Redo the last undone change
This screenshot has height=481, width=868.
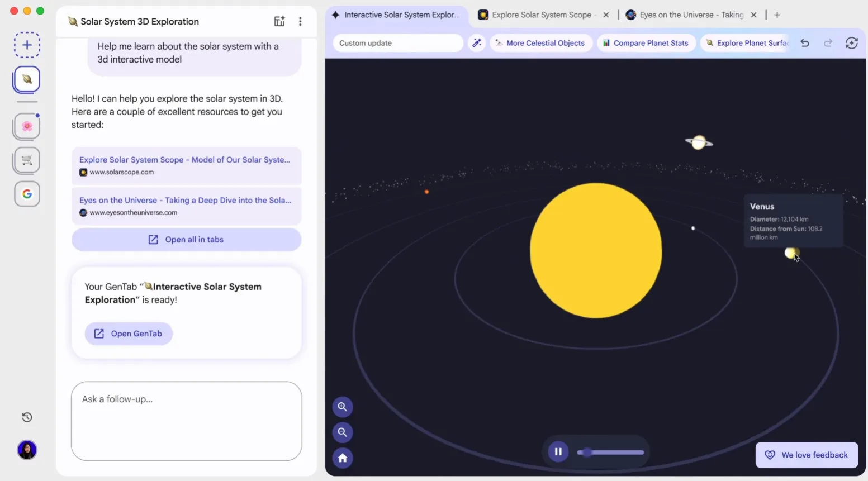click(x=828, y=42)
